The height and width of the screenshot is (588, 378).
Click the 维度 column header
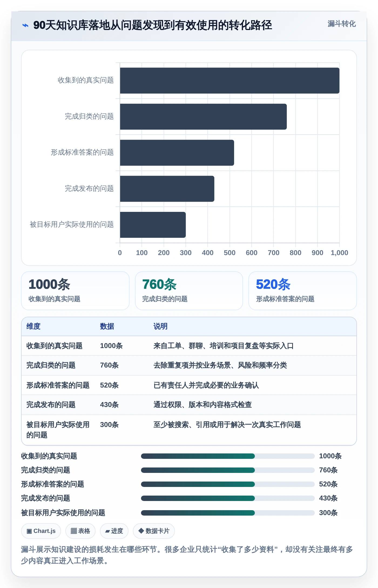point(33,326)
